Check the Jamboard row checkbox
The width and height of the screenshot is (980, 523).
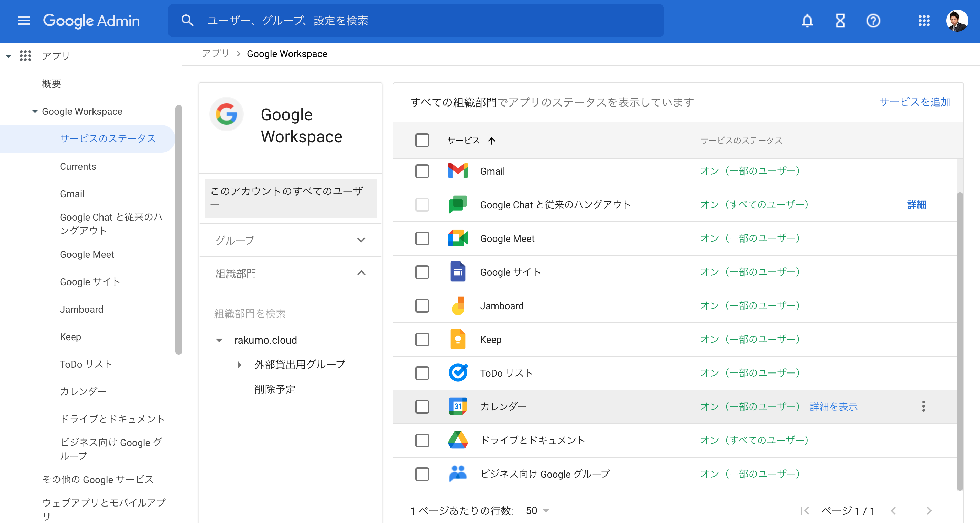pos(422,305)
